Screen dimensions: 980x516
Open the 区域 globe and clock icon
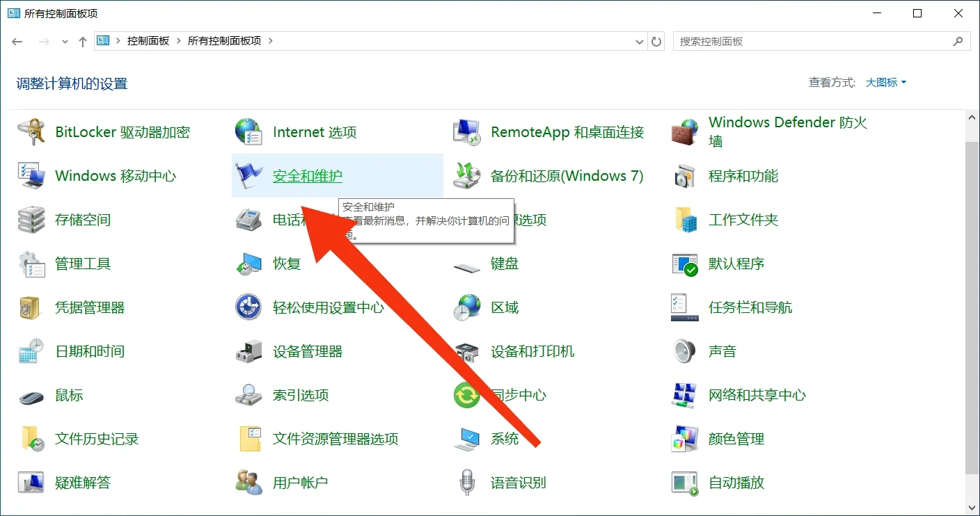(466, 307)
